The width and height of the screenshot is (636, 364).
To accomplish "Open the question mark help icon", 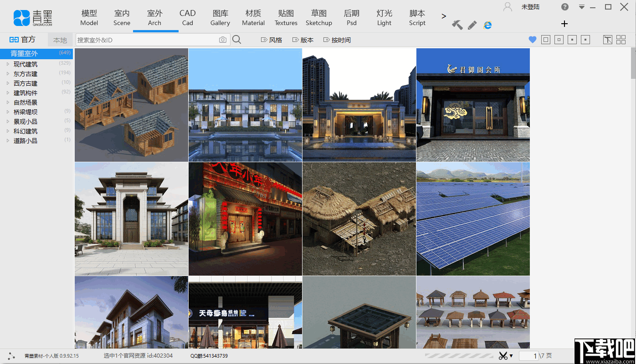I will point(565,7).
